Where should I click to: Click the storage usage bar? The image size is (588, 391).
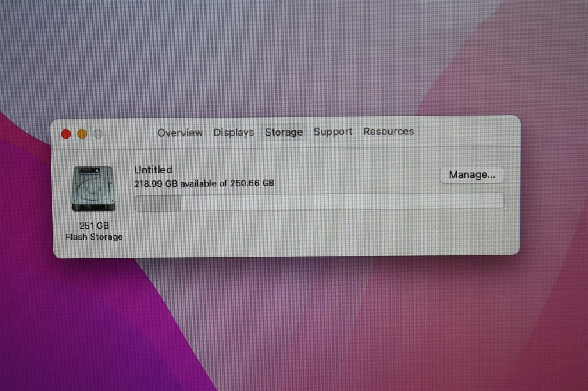319,202
